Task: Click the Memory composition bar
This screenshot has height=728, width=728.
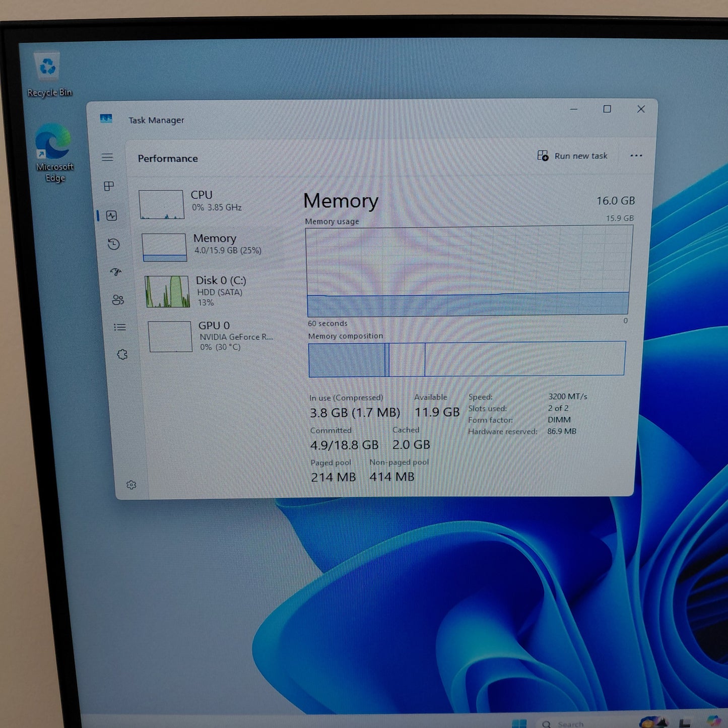Action: tap(467, 359)
